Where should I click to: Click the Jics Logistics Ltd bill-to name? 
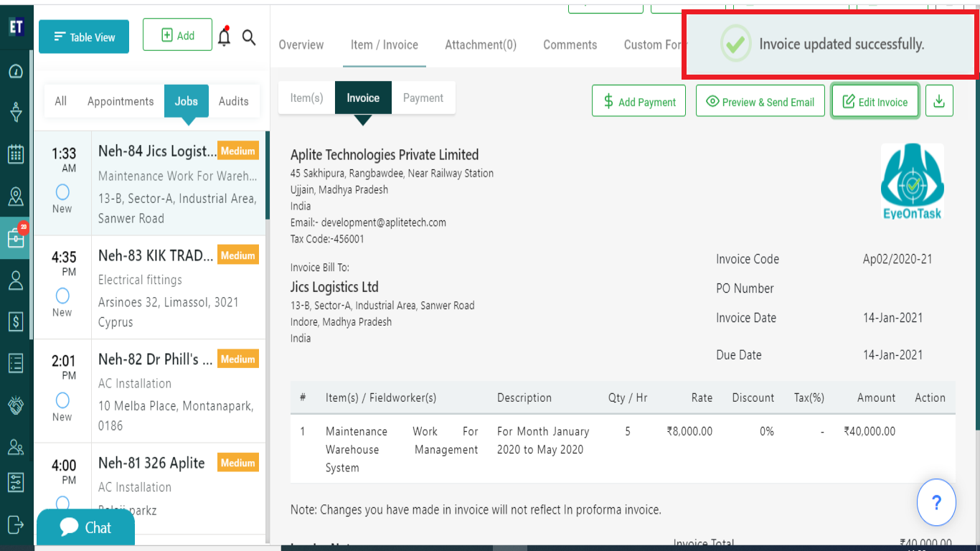(334, 287)
